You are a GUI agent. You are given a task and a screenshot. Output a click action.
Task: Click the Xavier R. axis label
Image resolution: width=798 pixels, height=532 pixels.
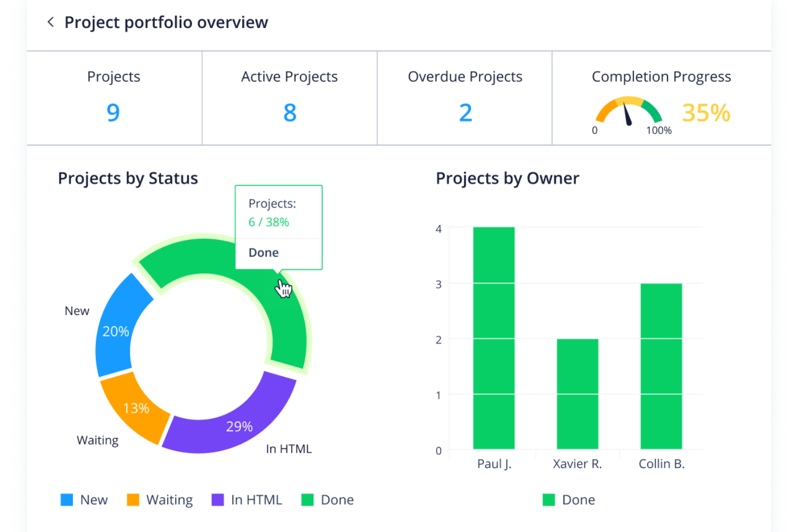tap(577, 464)
